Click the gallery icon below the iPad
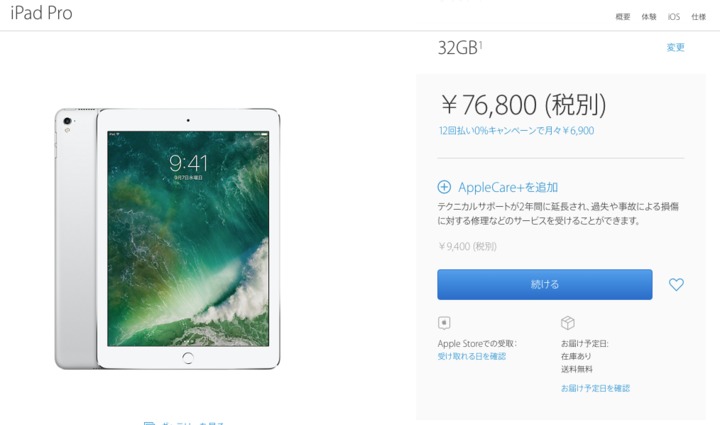The width and height of the screenshot is (720, 425). pyautogui.click(x=149, y=423)
